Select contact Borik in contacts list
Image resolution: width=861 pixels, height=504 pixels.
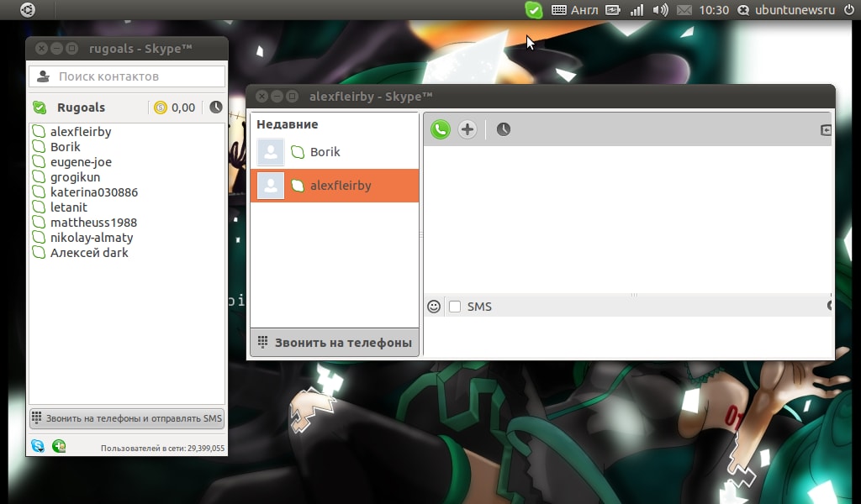[x=127, y=147]
